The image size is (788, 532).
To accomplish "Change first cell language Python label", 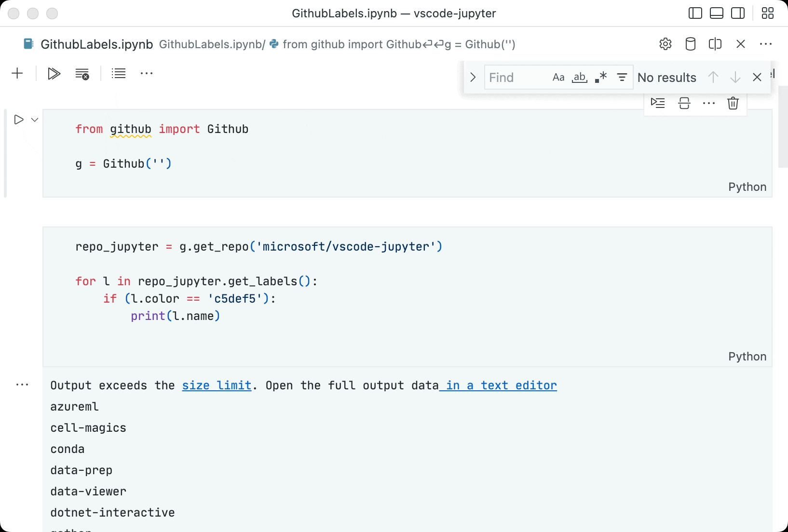I will pos(747,187).
